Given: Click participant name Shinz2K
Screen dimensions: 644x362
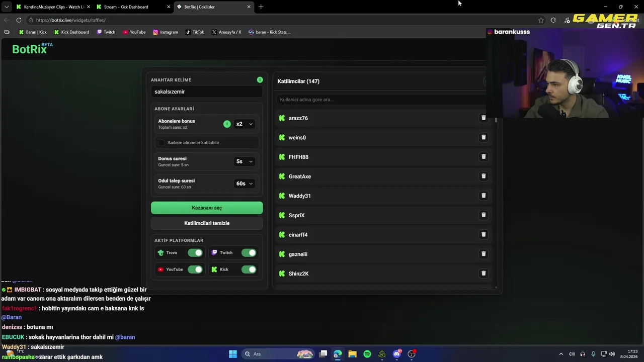Looking at the screenshot, I should 298,274.
